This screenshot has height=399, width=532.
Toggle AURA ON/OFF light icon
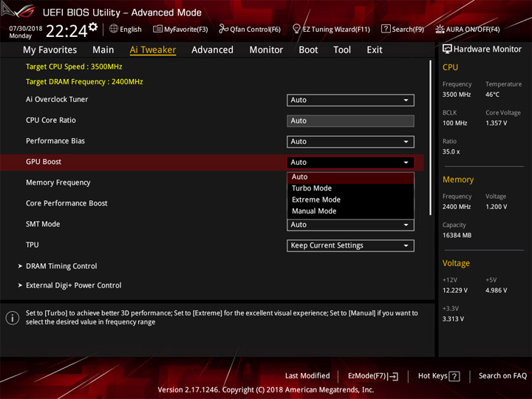(x=440, y=29)
